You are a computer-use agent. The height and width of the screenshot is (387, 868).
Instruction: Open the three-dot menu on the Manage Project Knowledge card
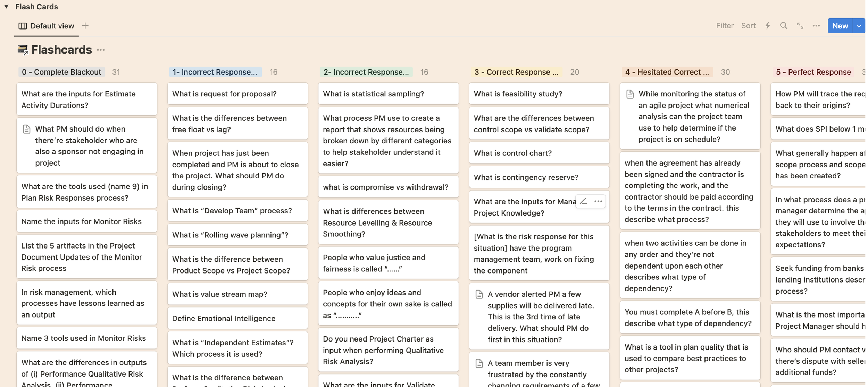598,201
